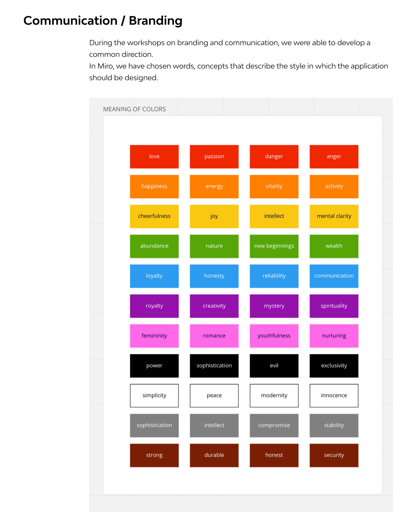Select the brown "durable" swatch

click(x=214, y=455)
